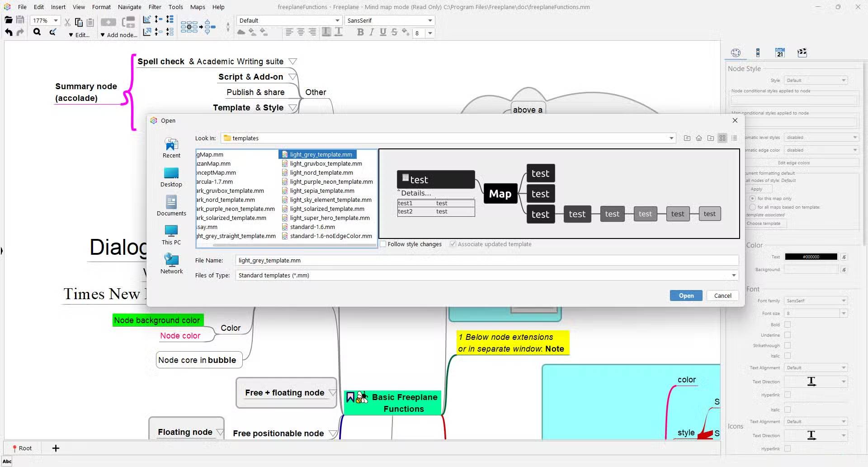Click the Undo arrow in main toolbar
This screenshot has height=467, width=868.
[x=9, y=32]
